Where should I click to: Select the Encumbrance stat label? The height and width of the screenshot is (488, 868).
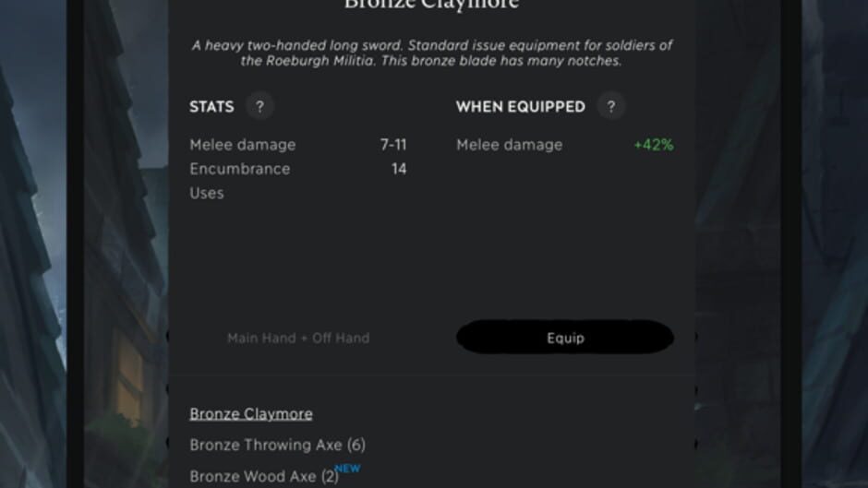pyautogui.click(x=240, y=169)
